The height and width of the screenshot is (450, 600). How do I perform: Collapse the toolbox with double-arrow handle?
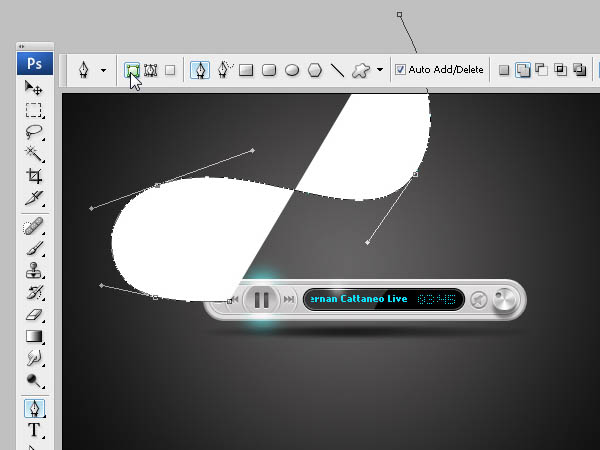point(21,46)
